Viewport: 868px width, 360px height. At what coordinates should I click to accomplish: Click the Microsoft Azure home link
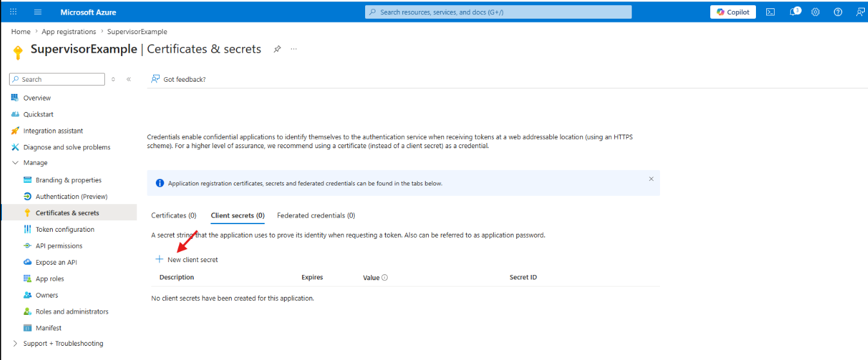point(88,12)
